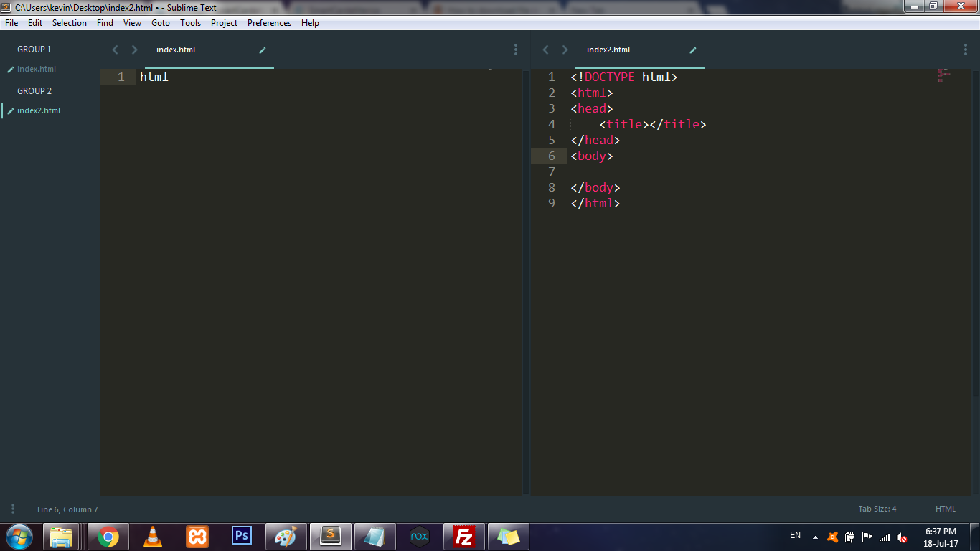Click the GROUP 1 sidebar heading
The width and height of the screenshot is (980, 551).
[34, 50]
